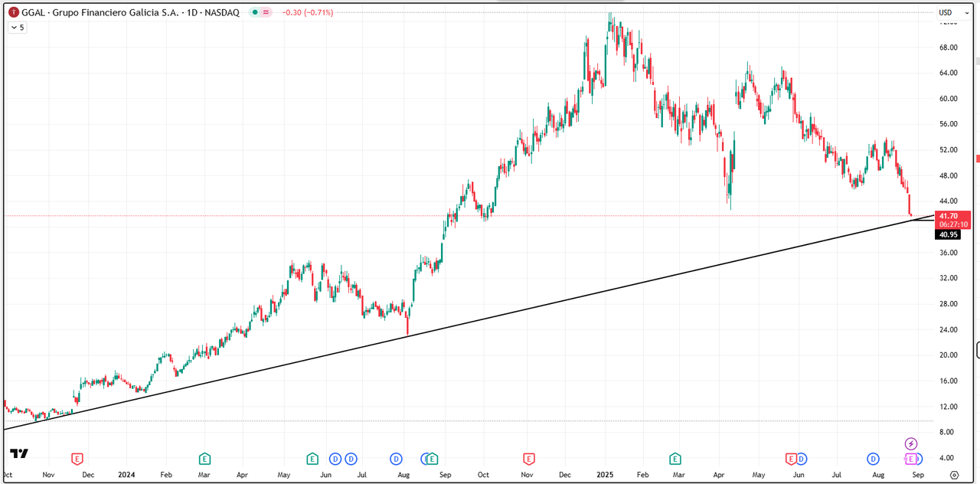The width and height of the screenshot is (980, 484).
Task: Click the -0.30 (-0.71%) change value
Action: [x=308, y=12]
